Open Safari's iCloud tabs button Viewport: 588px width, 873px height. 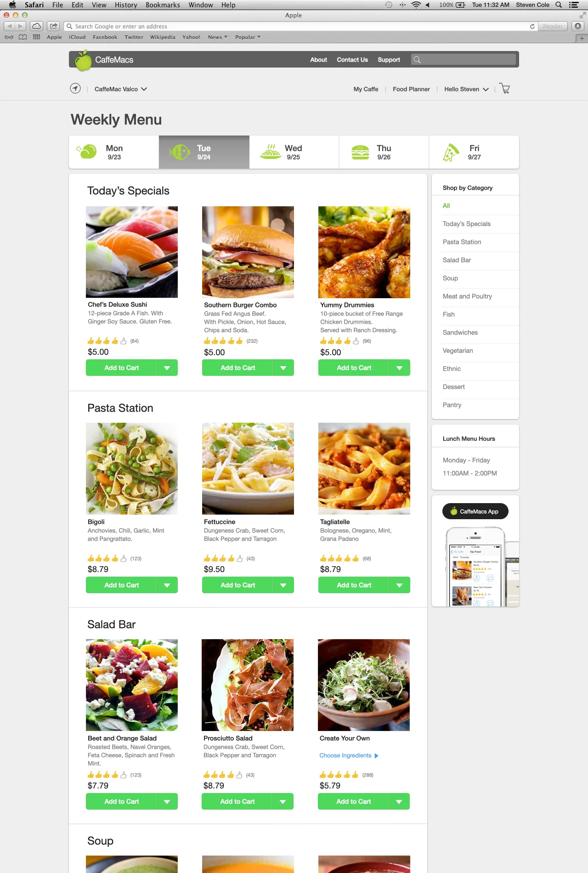[x=37, y=26]
